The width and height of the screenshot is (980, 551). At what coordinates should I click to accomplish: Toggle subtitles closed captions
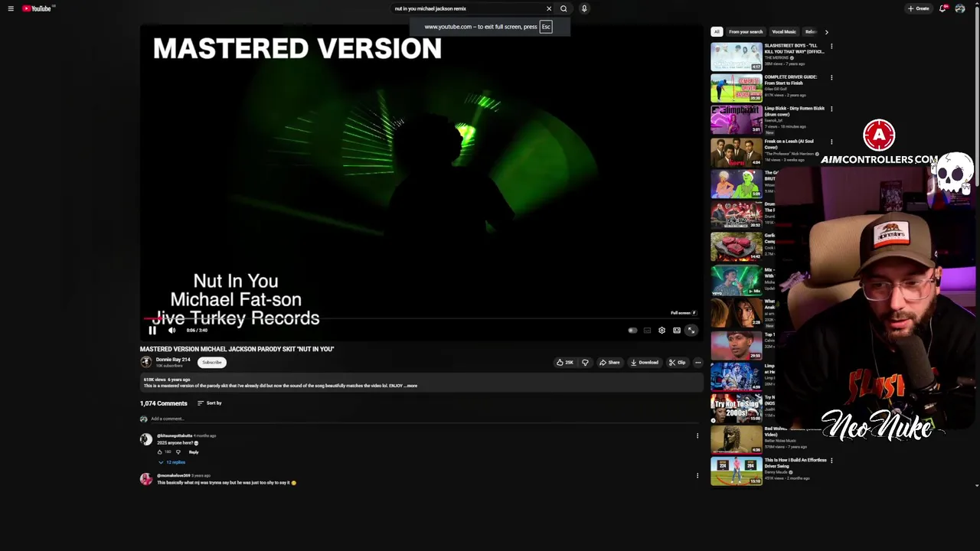(647, 331)
